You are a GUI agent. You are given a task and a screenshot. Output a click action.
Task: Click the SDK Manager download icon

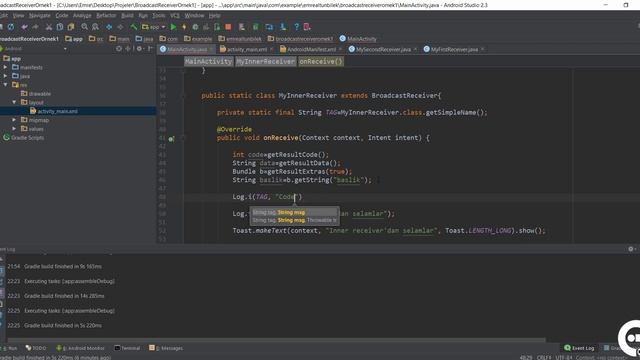[282, 27]
